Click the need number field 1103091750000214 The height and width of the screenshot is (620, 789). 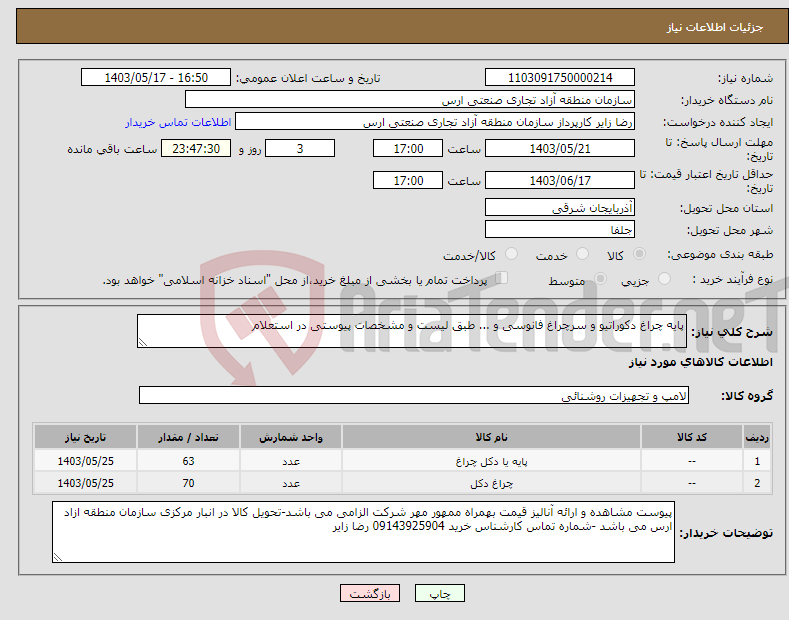(560, 78)
